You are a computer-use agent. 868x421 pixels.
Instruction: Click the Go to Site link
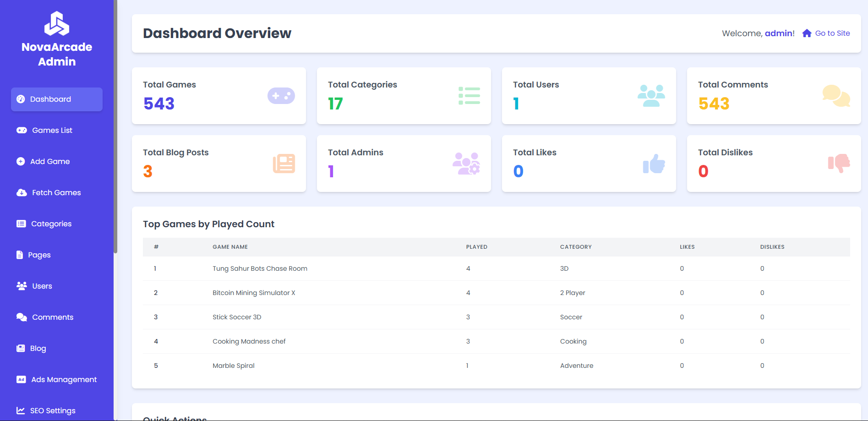click(x=832, y=33)
